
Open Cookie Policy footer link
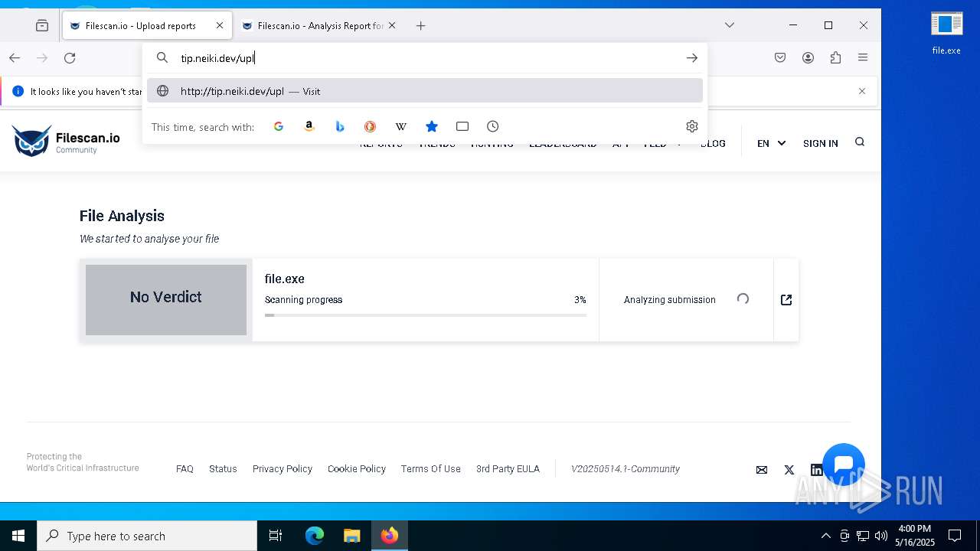(x=357, y=469)
